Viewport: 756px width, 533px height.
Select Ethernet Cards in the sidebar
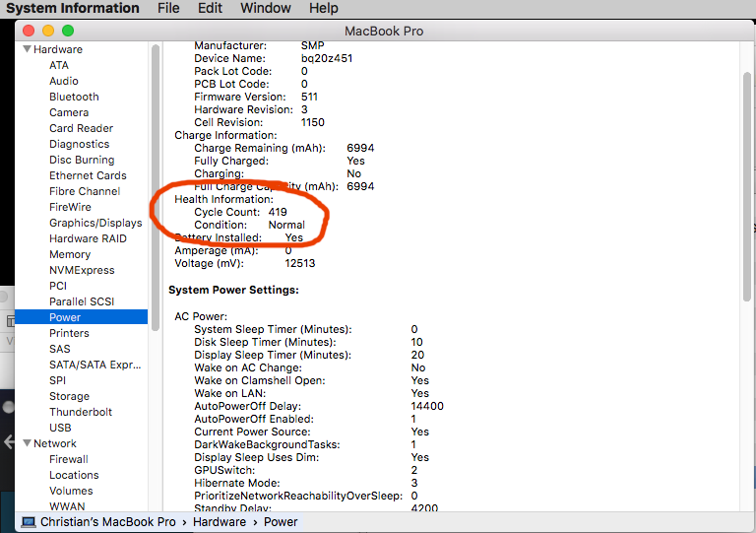click(x=88, y=175)
